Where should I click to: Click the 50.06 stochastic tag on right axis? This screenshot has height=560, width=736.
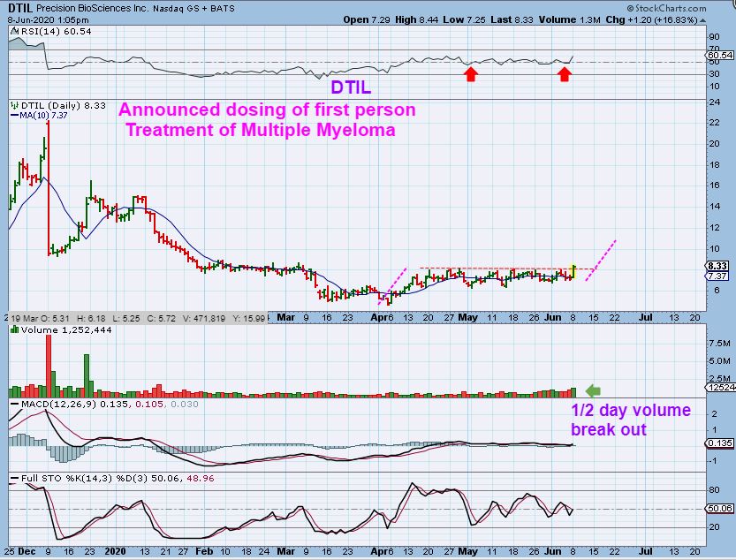click(720, 509)
